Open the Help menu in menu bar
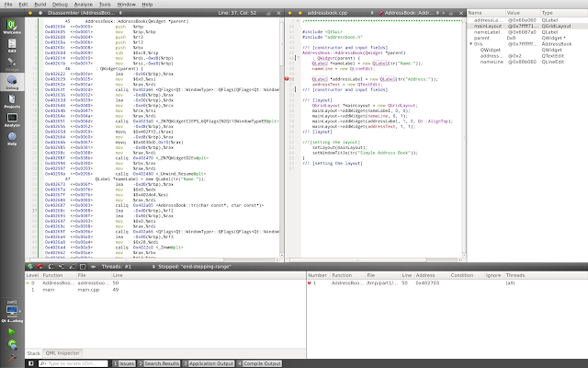Image resolution: width=588 pixels, height=368 pixels. [147, 5]
